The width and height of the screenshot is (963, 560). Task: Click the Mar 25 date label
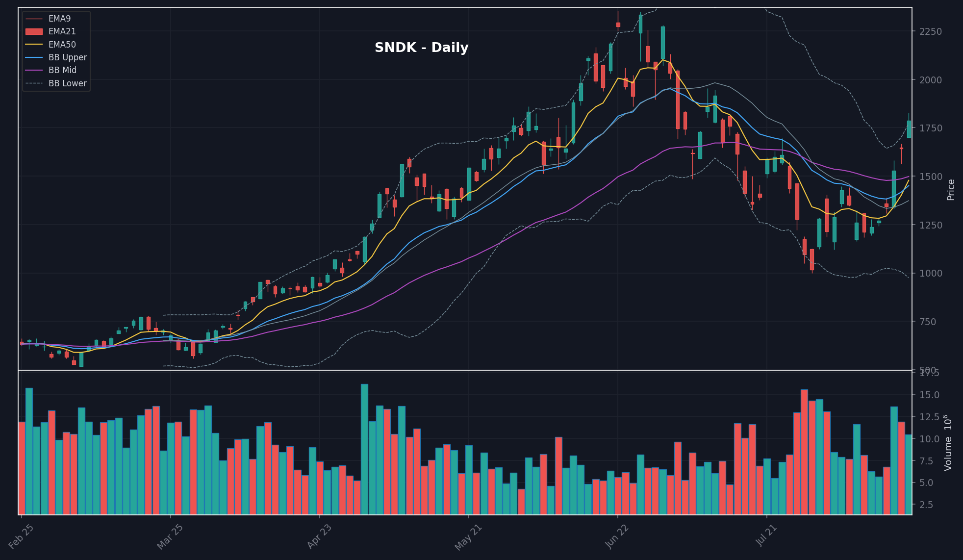click(170, 536)
